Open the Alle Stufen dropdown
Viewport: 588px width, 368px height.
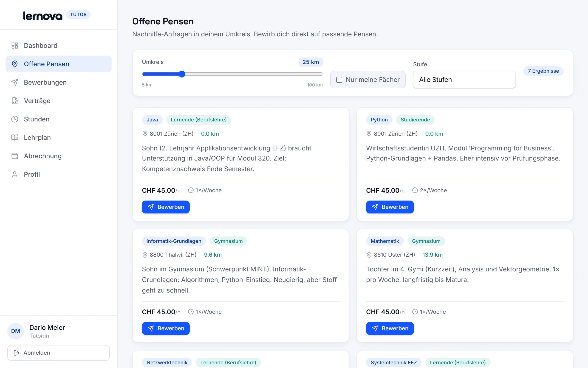pyautogui.click(x=464, y=80)
